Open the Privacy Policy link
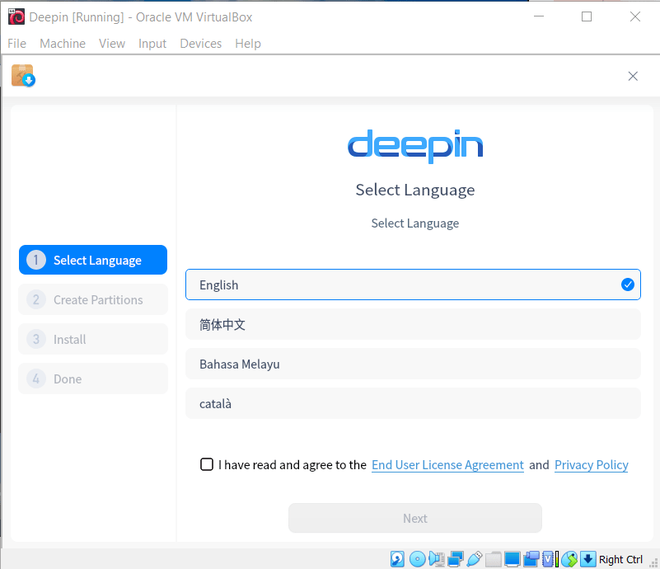Viewport: 660px width, 569px height. (x=591, y=465)
